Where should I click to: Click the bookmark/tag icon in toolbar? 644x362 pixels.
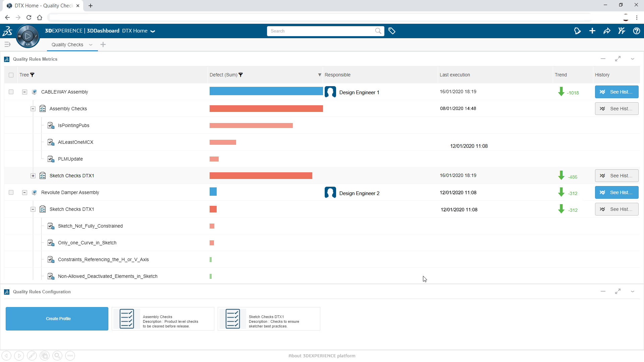(392, 31)
